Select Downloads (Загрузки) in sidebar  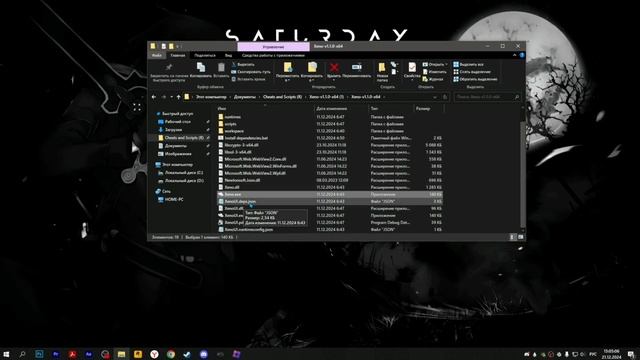click(173, 130)
